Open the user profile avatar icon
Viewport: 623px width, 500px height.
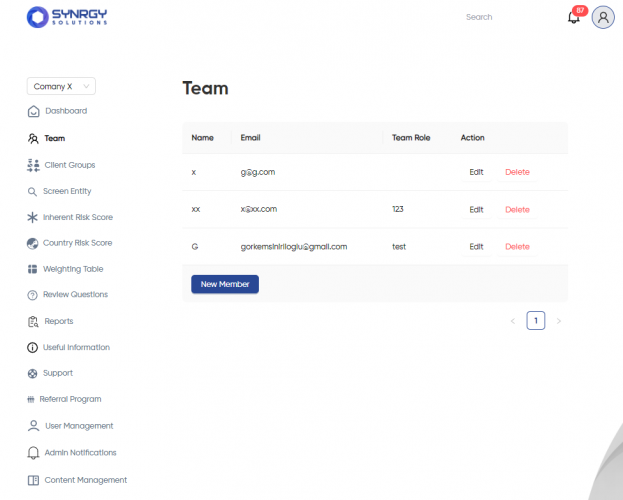pyautogui.click(x=603, y=17)
